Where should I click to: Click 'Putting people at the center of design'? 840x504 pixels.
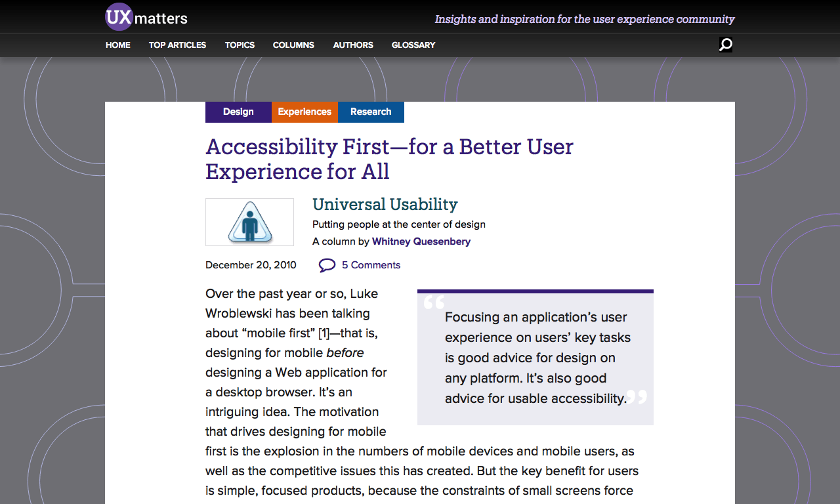click(399, 224)
